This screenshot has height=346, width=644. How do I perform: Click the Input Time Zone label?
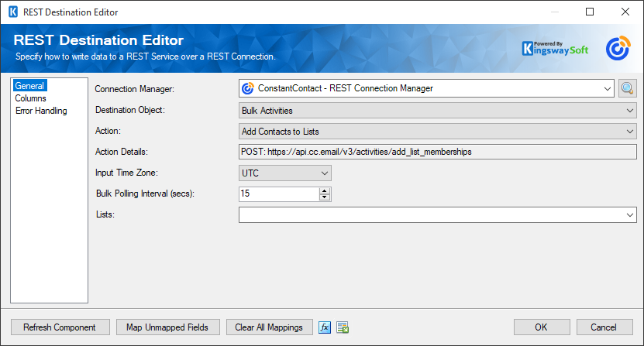(126, 173)
